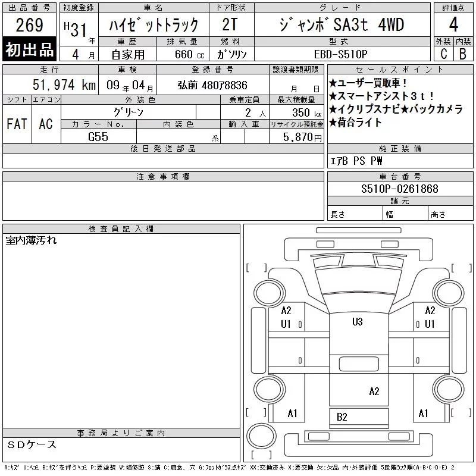The image size is (476, 476).
Task: Select the exterior grade C
Action: [x=444, y=54]
